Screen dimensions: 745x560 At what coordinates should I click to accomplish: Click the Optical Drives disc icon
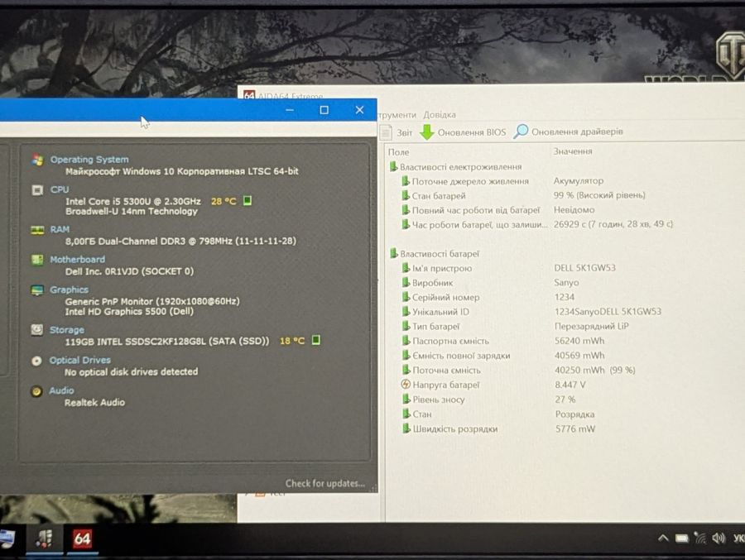36,361
